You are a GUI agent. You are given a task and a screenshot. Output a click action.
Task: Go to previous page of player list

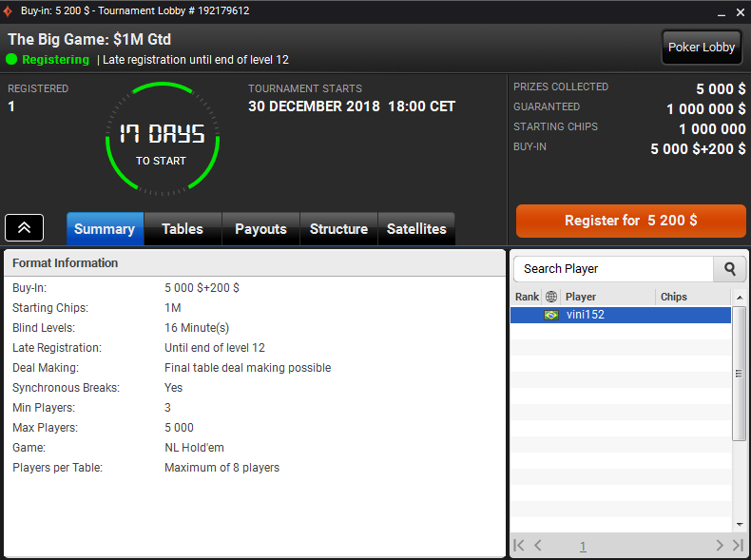tap(538, 546)
